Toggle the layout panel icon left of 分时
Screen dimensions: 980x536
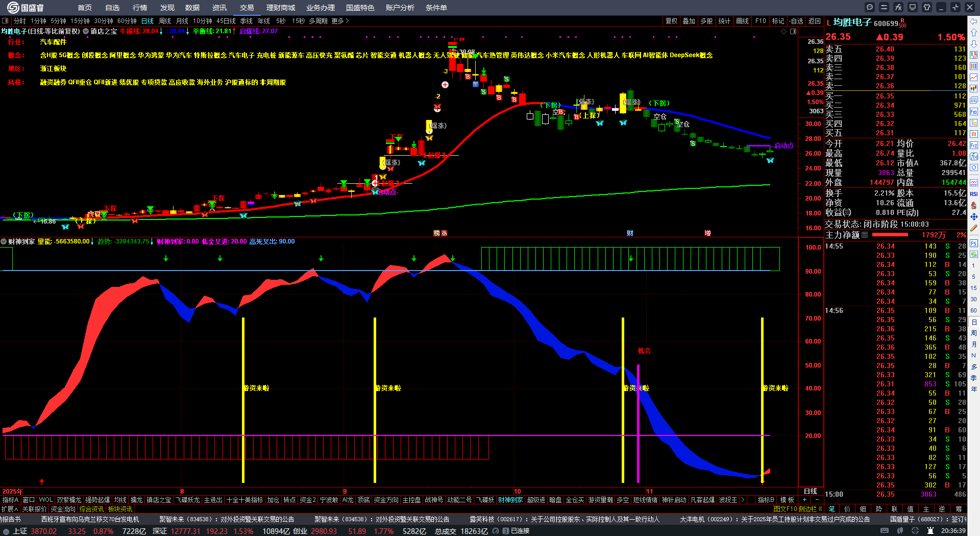tap(5, 21)
